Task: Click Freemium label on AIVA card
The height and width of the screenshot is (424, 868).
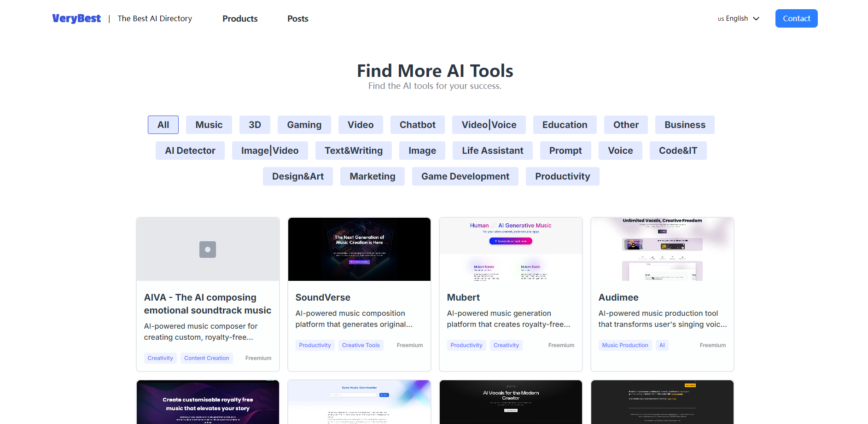Action: point(258,358)
